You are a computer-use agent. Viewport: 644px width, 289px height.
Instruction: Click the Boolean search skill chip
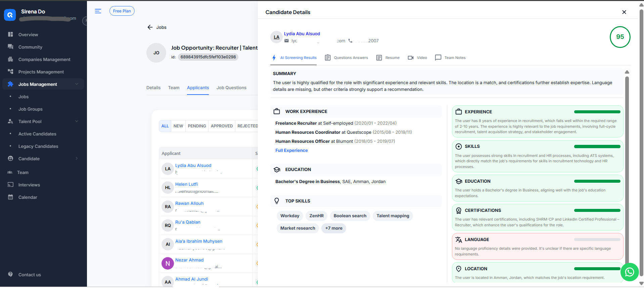(x=350, y=216)
